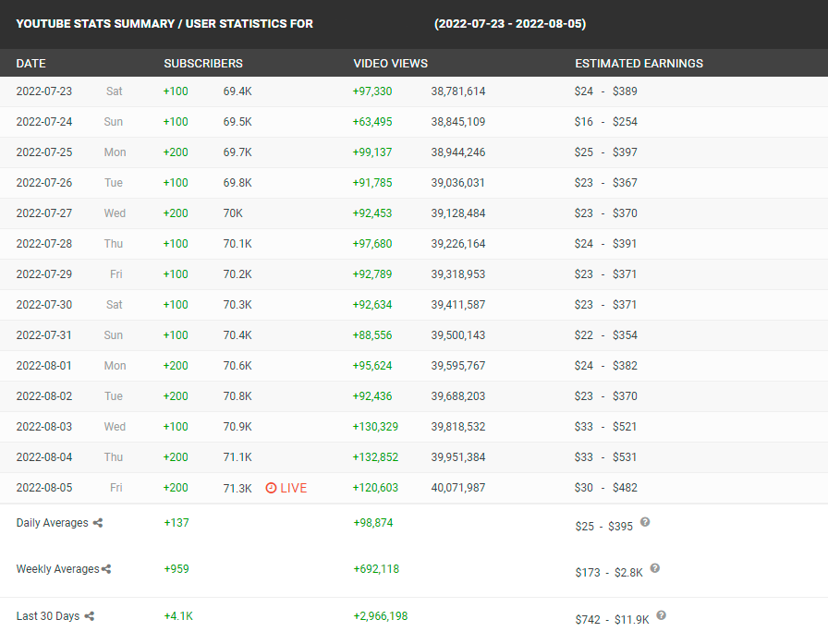Viewport: 828px width, 644px height.
Task: Click date 2022-07-23
Action: point(44,91)
